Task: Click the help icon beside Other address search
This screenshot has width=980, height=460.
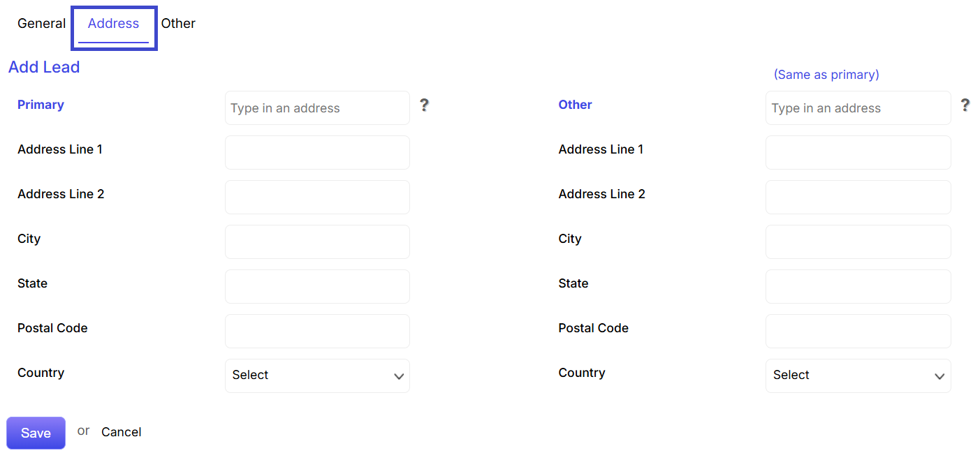Action: point(965,105)
